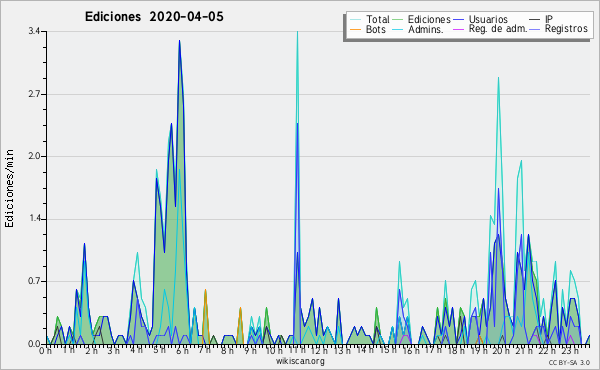Click the 0.0 y-axis value

pos(34,344)
